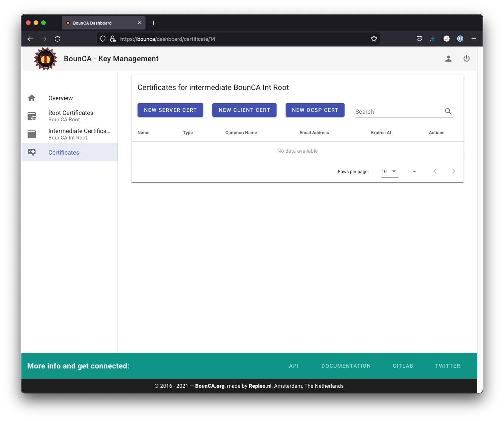Sort table by Expires At header
The height and width of the screenshot is (421, 504).
coord(381,133)
